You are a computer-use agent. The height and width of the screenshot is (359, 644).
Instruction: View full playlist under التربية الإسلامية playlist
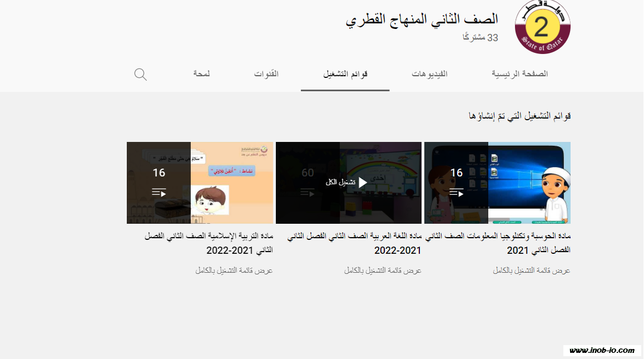(x=234, y=271)
